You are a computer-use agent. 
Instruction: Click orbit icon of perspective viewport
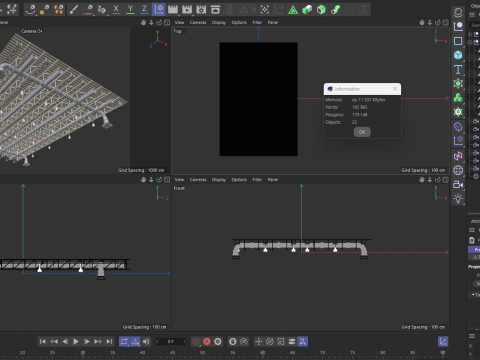(x=159, y=22)
